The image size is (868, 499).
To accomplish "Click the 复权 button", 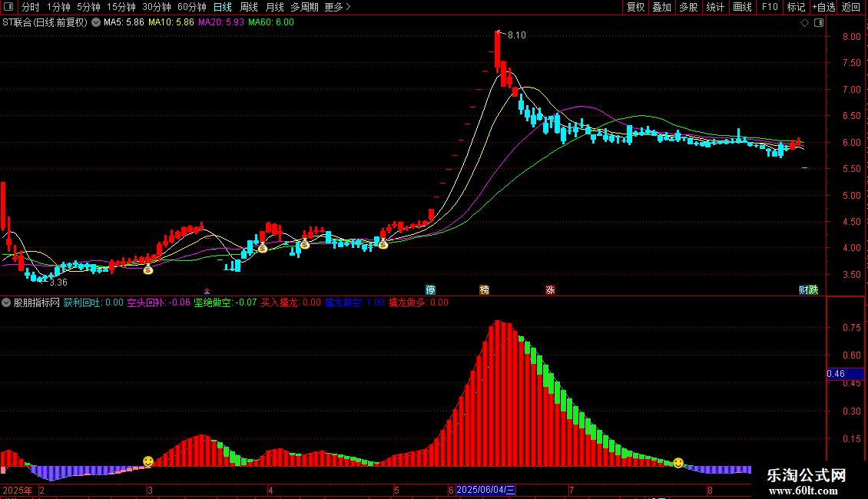I will pos(635,7).
